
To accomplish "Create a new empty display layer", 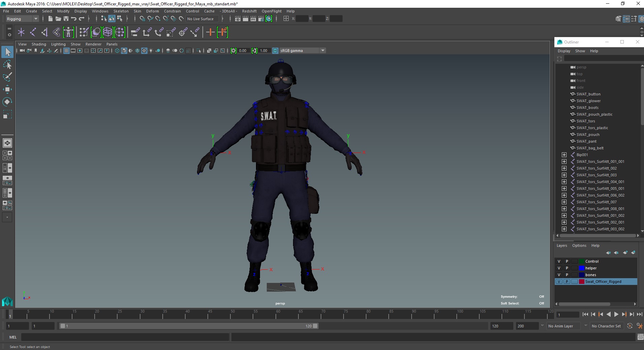I will click(x=625, y=253).
